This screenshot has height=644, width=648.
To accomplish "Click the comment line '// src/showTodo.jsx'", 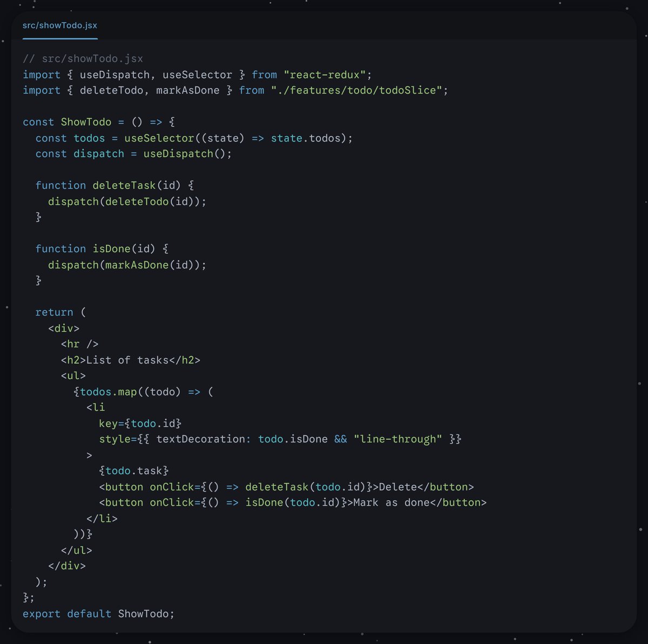I will (x=83, y=58).
